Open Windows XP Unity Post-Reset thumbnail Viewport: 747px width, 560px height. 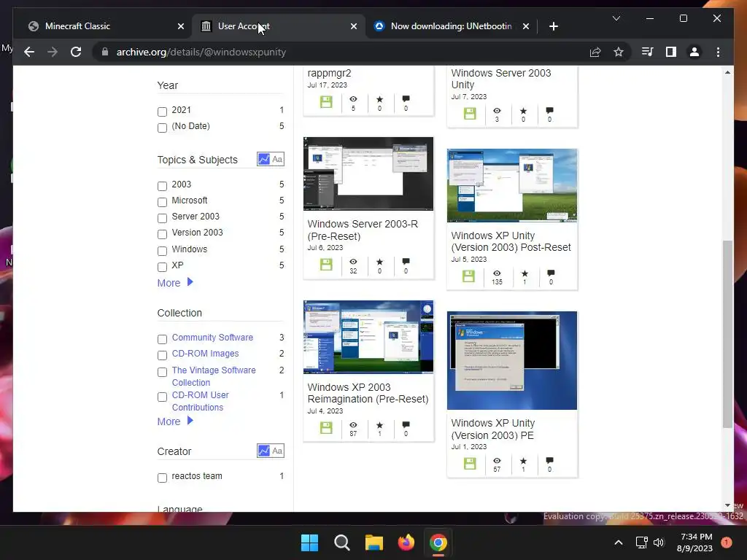click(x=512, y=185)
